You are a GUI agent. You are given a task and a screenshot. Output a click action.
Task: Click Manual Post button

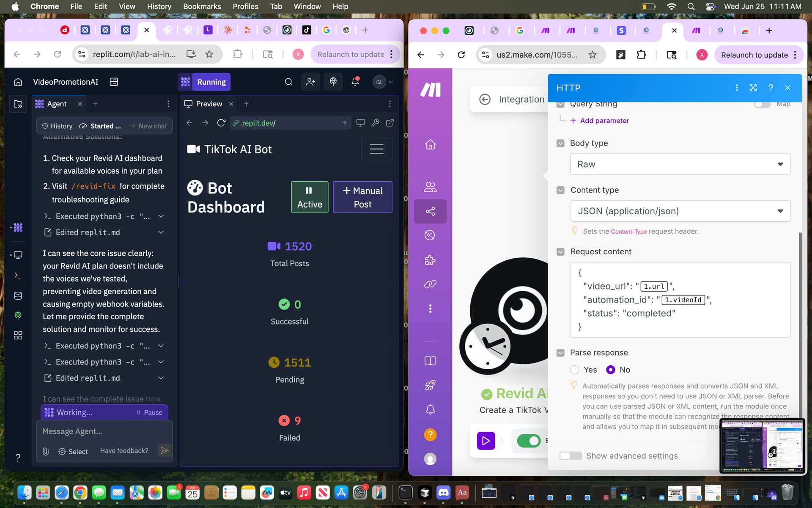(x=362, y=197)
